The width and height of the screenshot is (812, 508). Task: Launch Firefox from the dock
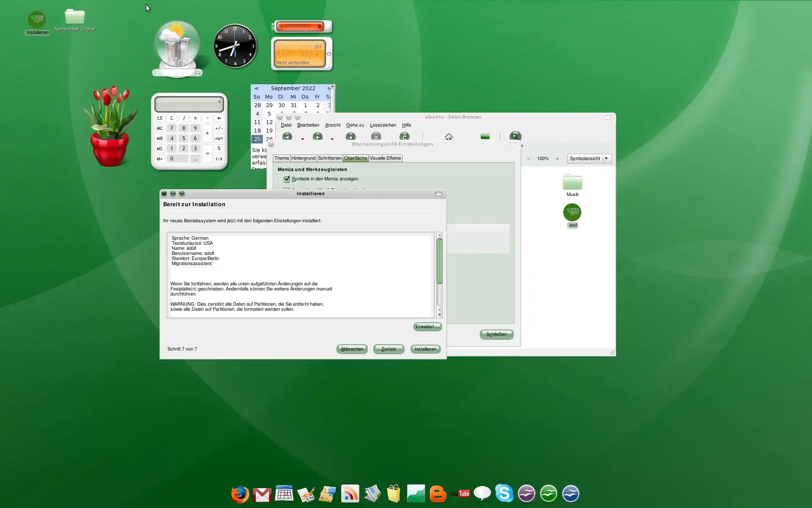(x=240, y=494)
